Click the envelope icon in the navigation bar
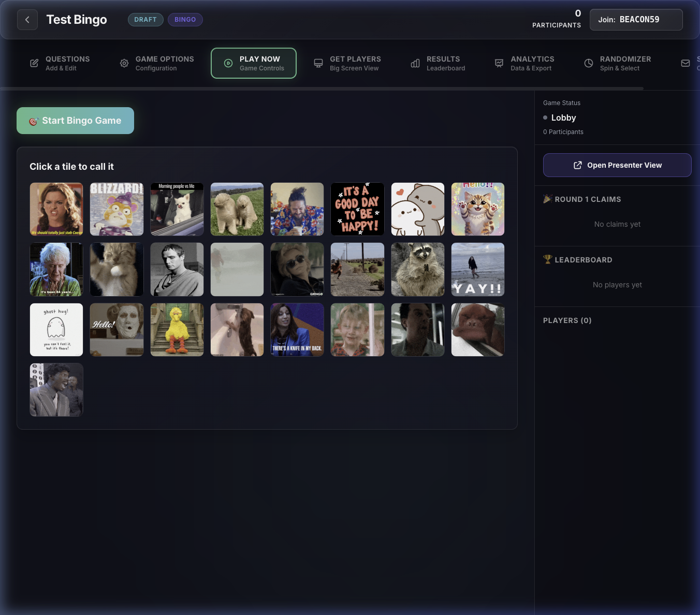 pos(686,63)
